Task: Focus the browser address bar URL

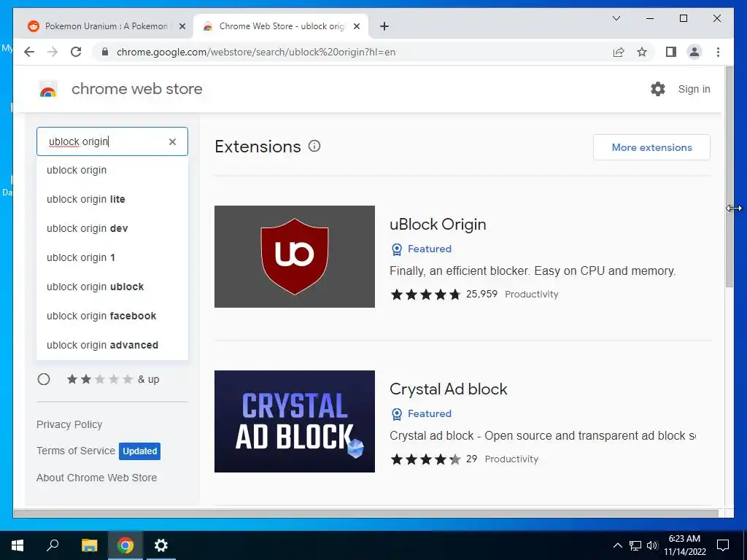Action: tap(256, 52)
